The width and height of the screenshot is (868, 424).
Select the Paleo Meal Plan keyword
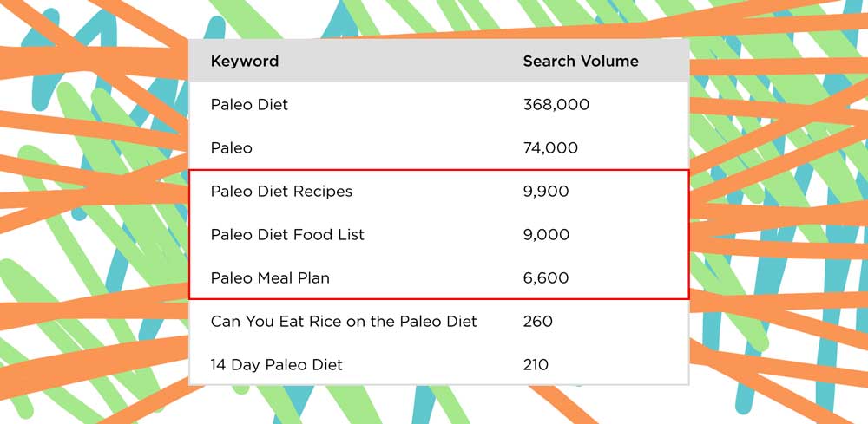tap(270, 277)
